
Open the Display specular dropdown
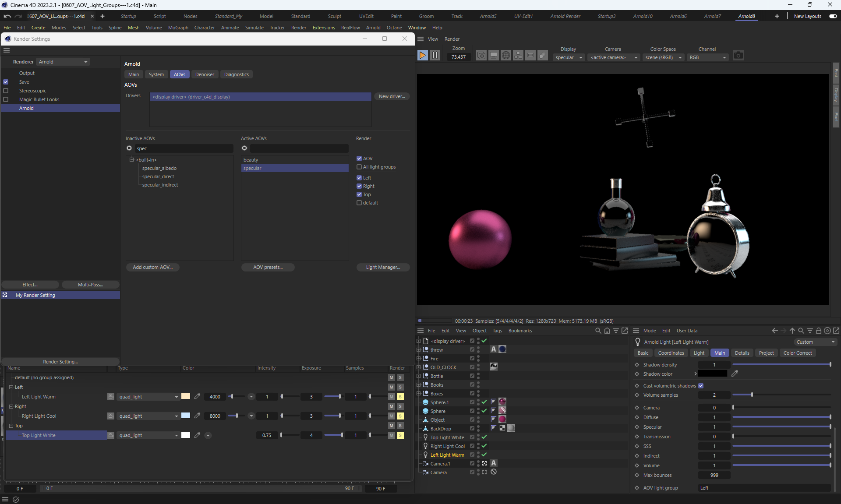[569, 57]
